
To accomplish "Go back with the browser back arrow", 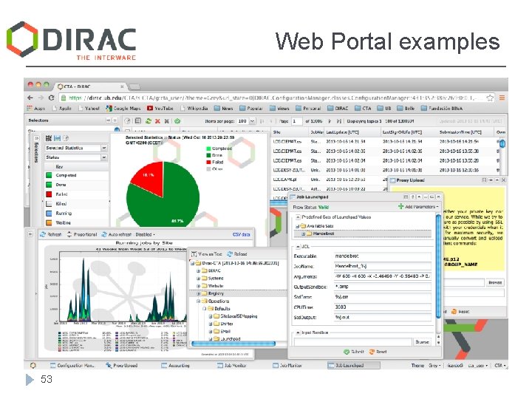I will (30, 98).
